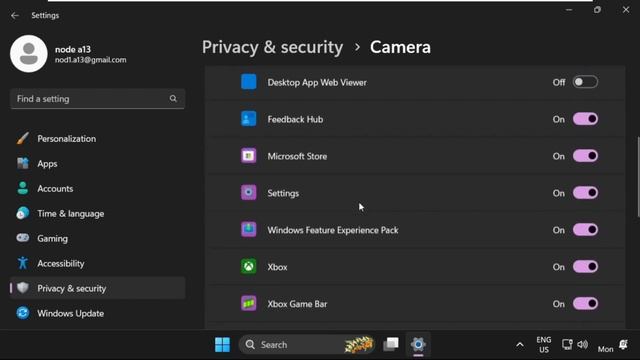Disable camera access for Microsoft Store
The width and height of the screenshot is (640, 360).
[585, 156]
